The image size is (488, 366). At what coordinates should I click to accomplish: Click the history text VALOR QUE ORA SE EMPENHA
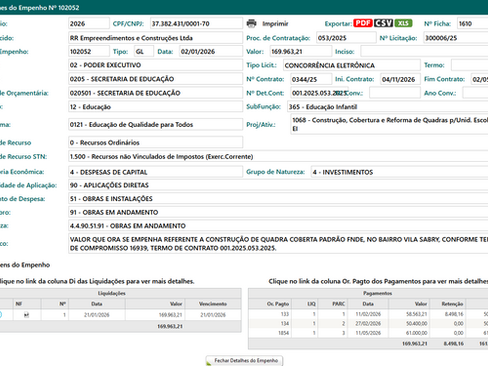point(278,244)
